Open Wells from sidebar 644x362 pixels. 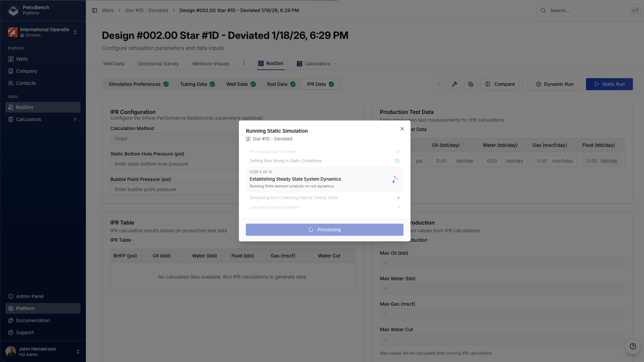[x=22, y=59]
